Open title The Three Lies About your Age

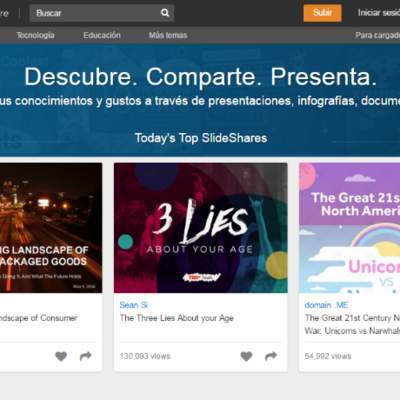[177, 318]
